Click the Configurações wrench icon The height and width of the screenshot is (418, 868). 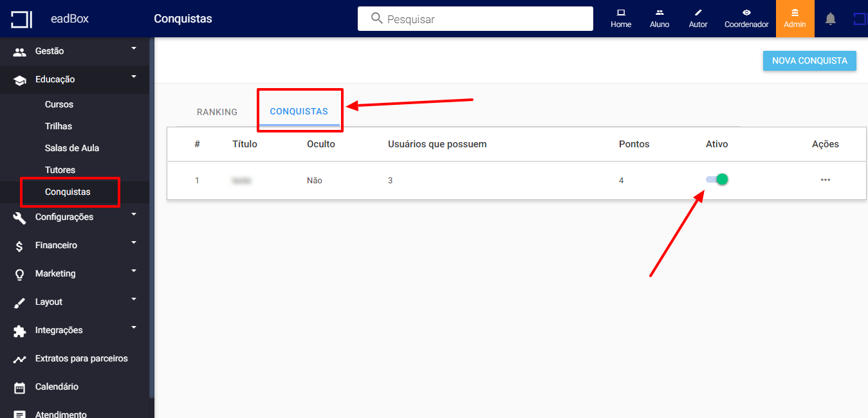[20, 217]
